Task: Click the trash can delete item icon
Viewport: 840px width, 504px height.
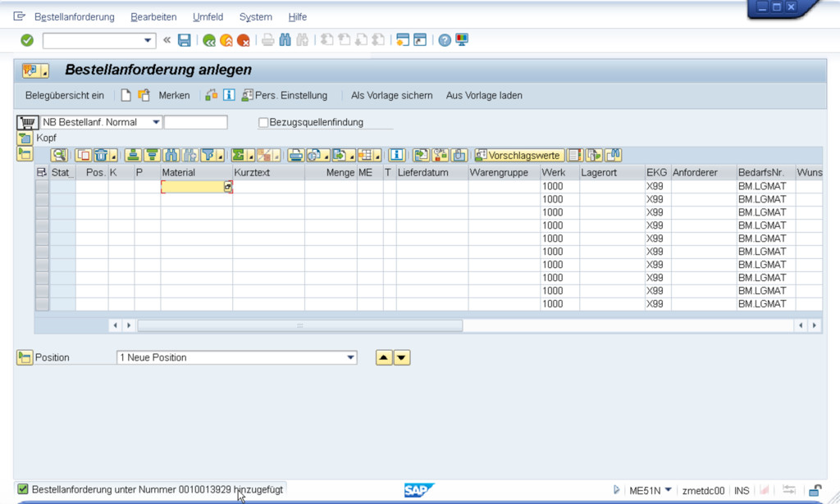Action: tap(101, 155)
